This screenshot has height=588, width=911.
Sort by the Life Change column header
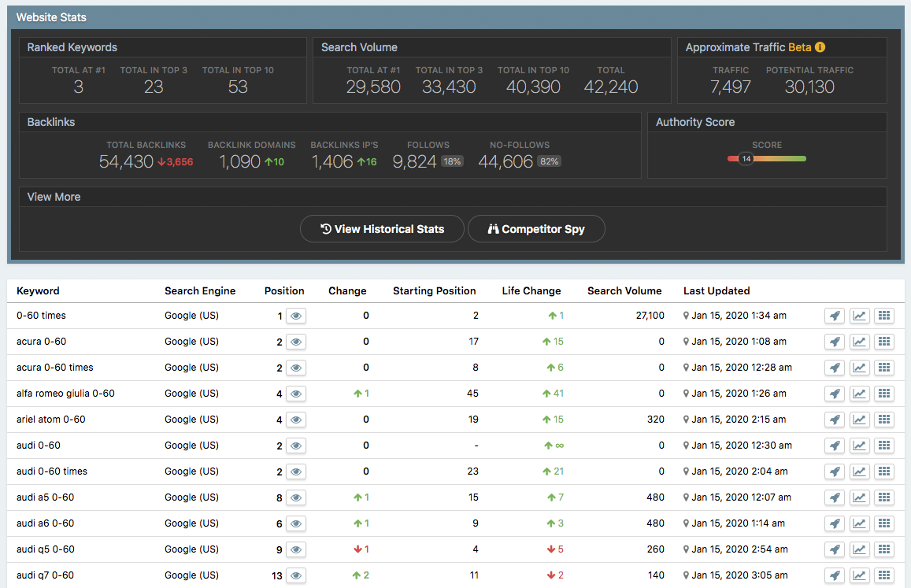tap(531, 290)
